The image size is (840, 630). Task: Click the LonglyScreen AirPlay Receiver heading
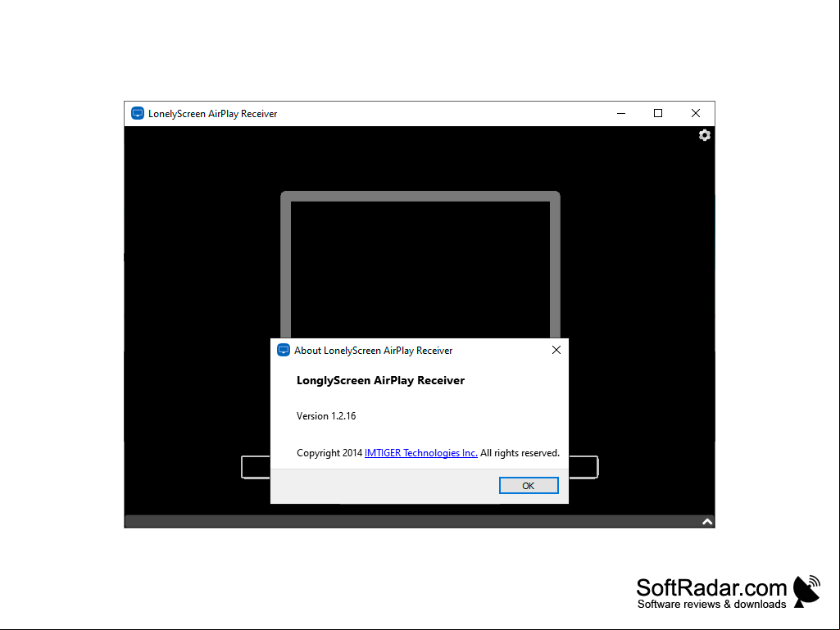(x=380, y=380)
